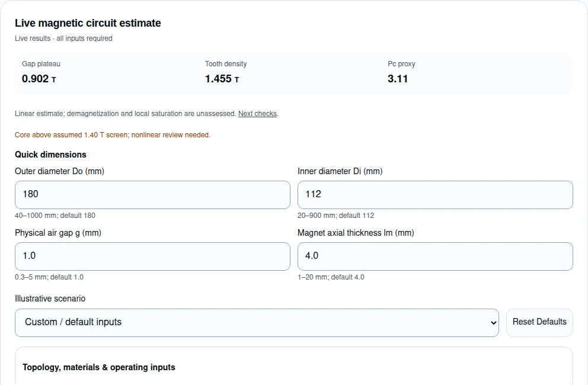Focus the Inner diameter Di input
Image resolution: width=588 pixels, height=385 pixels.
pos(435,195)
